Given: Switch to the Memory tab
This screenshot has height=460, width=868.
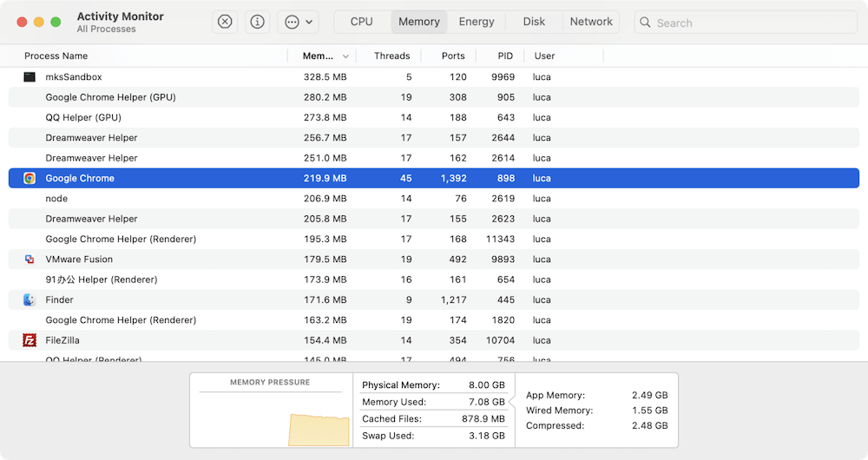Looking at the screenshot, I should click(419, 22).
